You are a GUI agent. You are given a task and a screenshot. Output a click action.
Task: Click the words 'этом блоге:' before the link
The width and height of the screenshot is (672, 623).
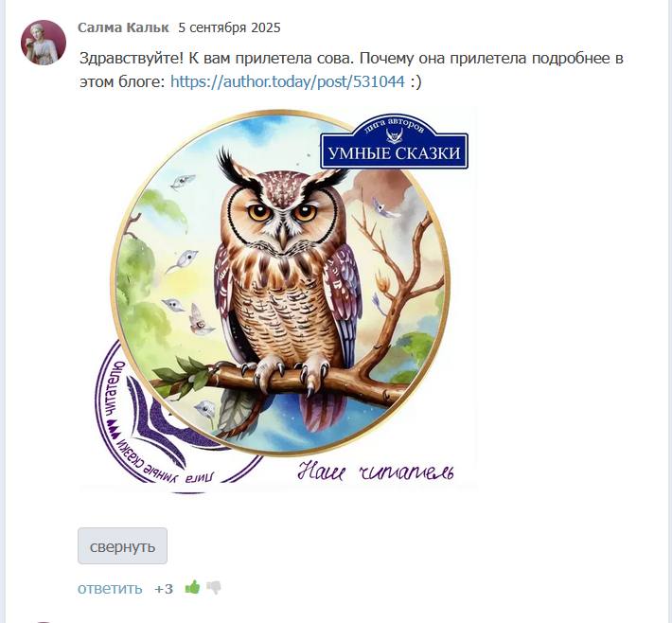[122, 81]
